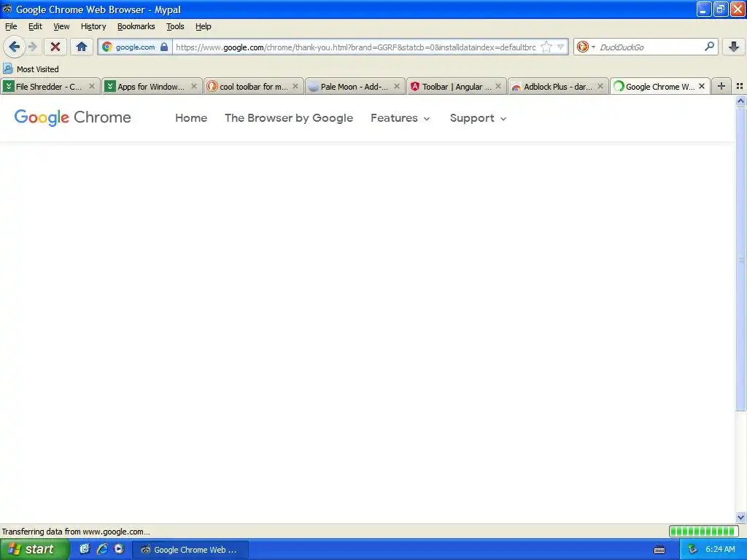Click the green page loading progress bar
Image resolution: width=747 pixels, height=560 pixels.
coord(703,532)
